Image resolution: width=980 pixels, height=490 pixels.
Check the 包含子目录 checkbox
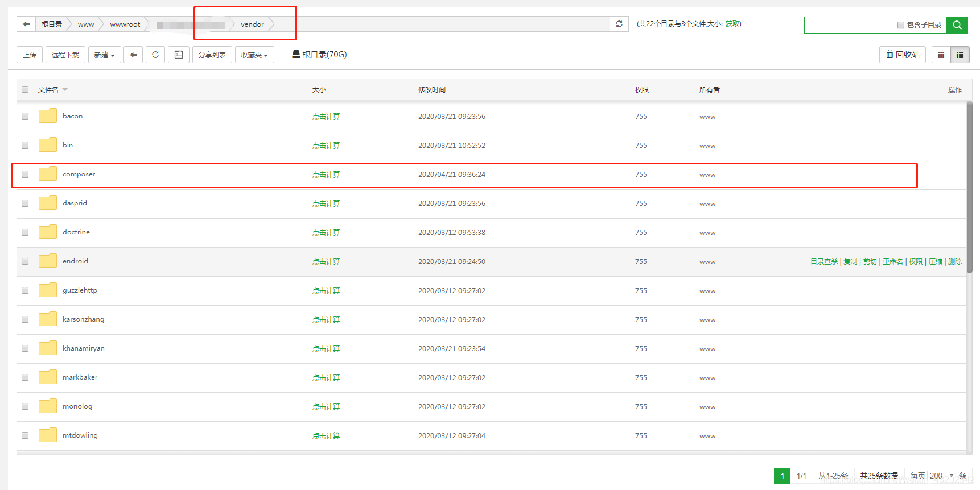point(901,25)
